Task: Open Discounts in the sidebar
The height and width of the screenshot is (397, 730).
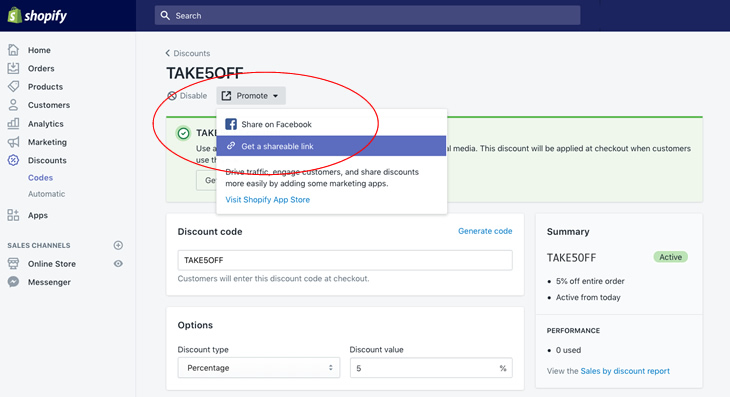Action: pos(47,161)
